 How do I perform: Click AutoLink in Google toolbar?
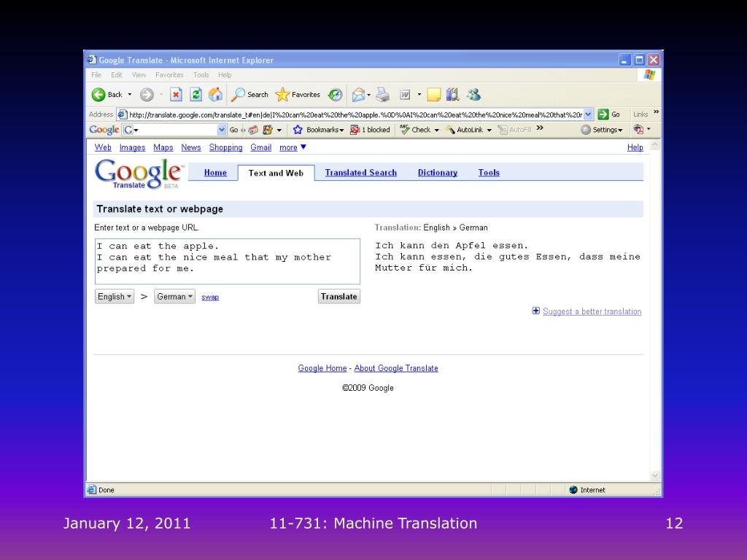[x=464, y=130]
